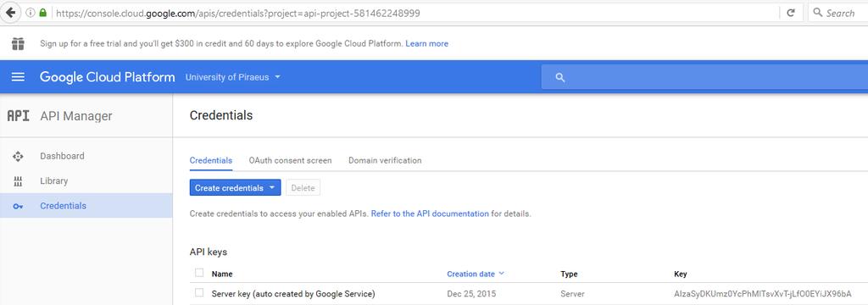Open the University of Piraeus project dropdown
Screen dimensions: 868x305
[x=233, y=77]
